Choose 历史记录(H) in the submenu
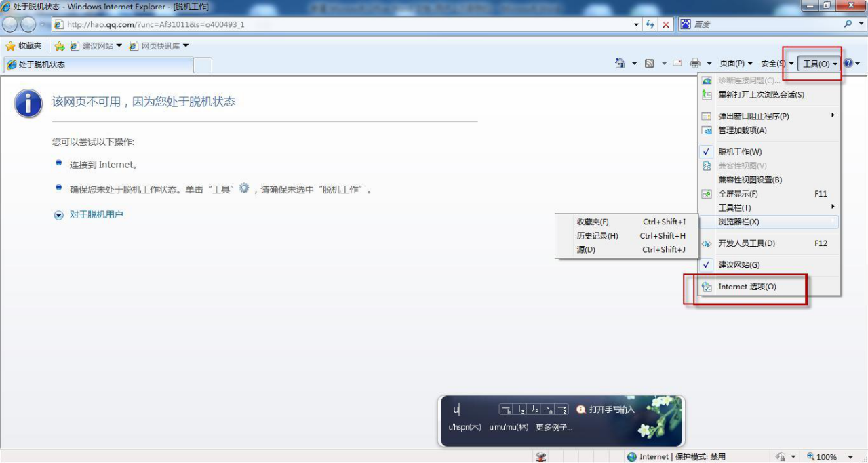 pos(597,236)
